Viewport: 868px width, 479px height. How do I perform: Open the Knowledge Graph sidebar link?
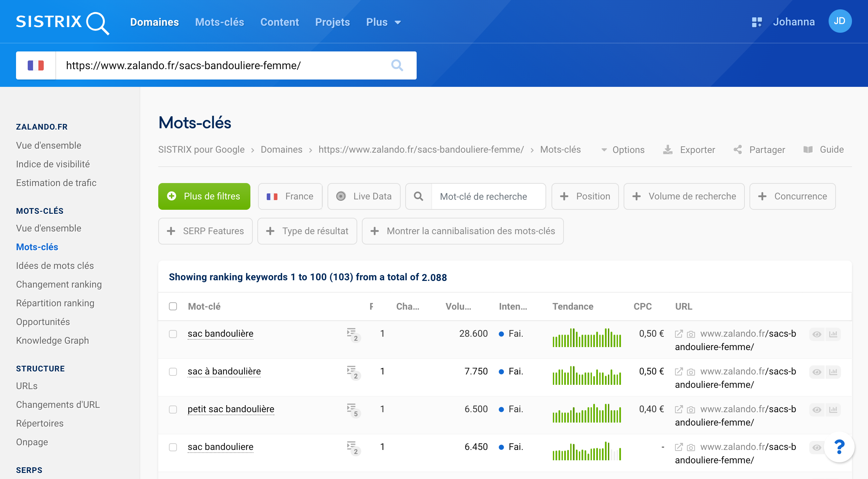point(52,340)
